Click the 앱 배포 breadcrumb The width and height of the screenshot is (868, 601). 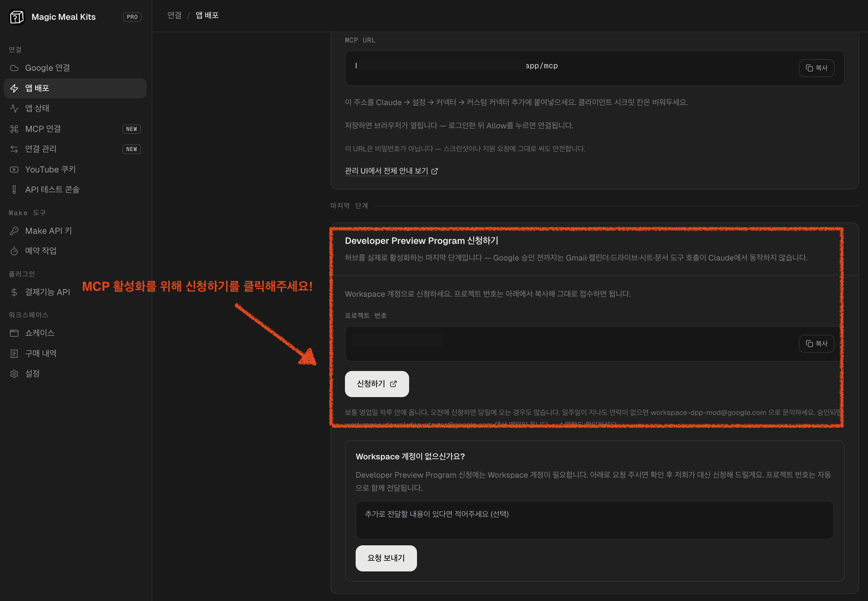point(207,15)
